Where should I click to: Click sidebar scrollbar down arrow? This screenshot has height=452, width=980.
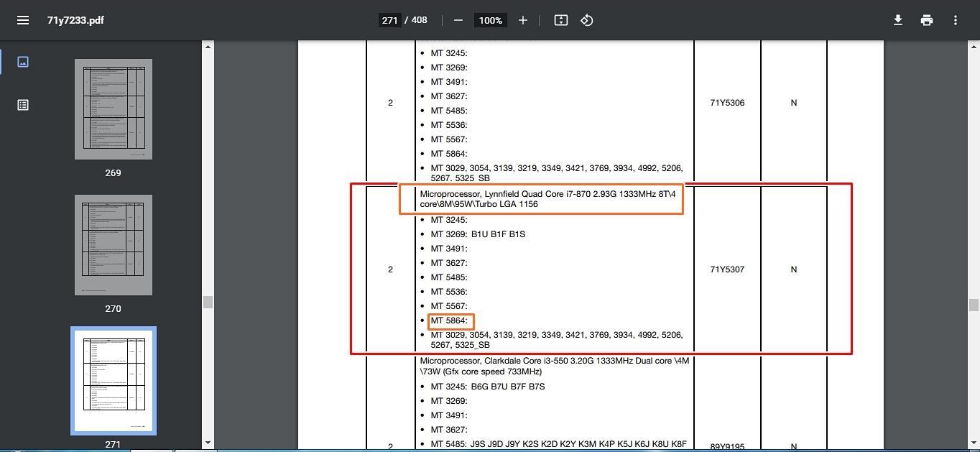coord(208,443)
